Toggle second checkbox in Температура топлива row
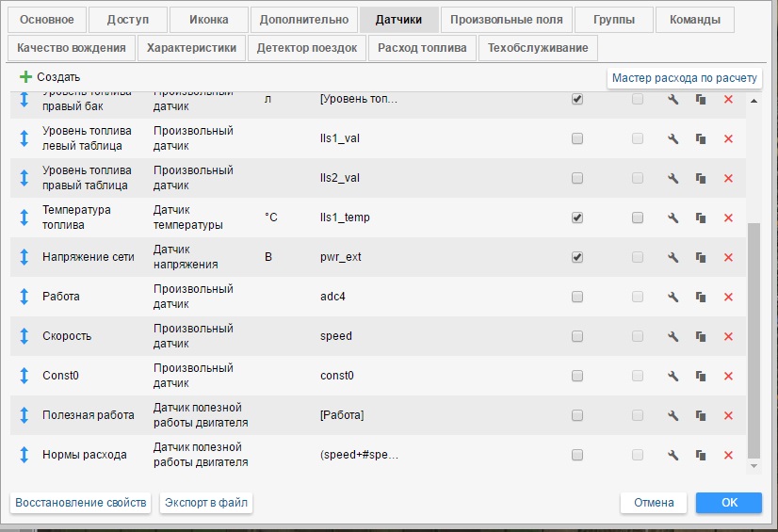The image size is (778, 532). point(638,218)
